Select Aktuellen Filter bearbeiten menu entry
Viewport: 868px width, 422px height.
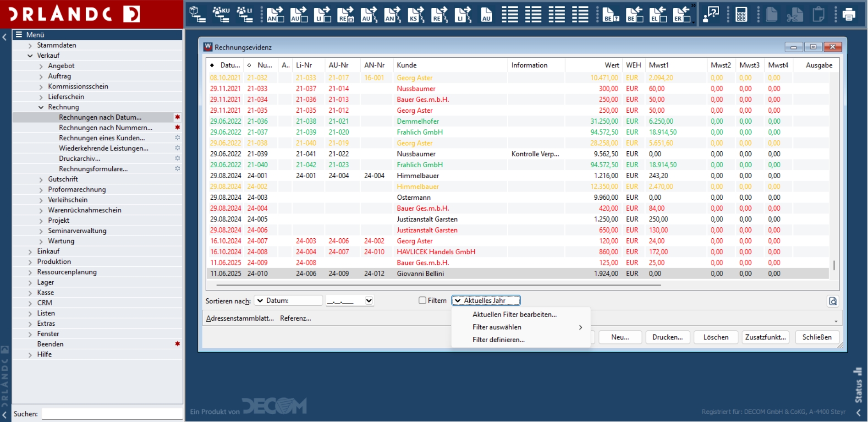pyautogui.click(x=515, y=314)
